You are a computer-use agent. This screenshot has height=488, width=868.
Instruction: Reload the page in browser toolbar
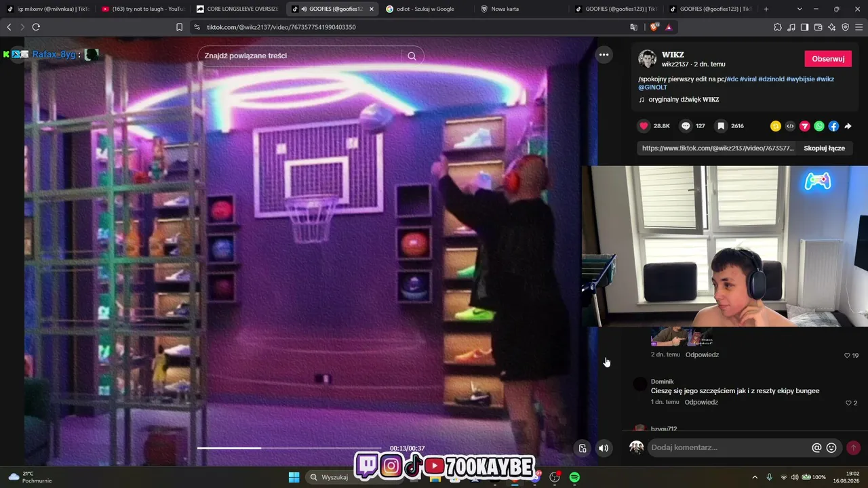[x=36, y=27]
